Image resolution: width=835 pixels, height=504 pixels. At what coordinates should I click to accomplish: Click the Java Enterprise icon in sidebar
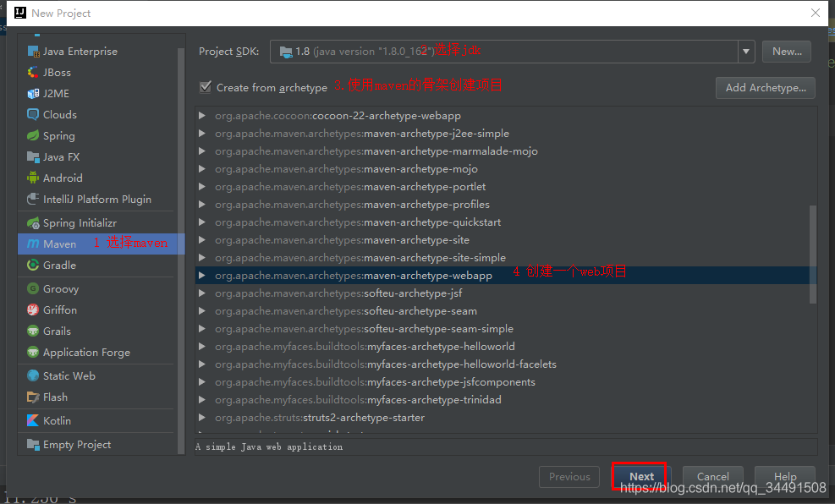33,52
